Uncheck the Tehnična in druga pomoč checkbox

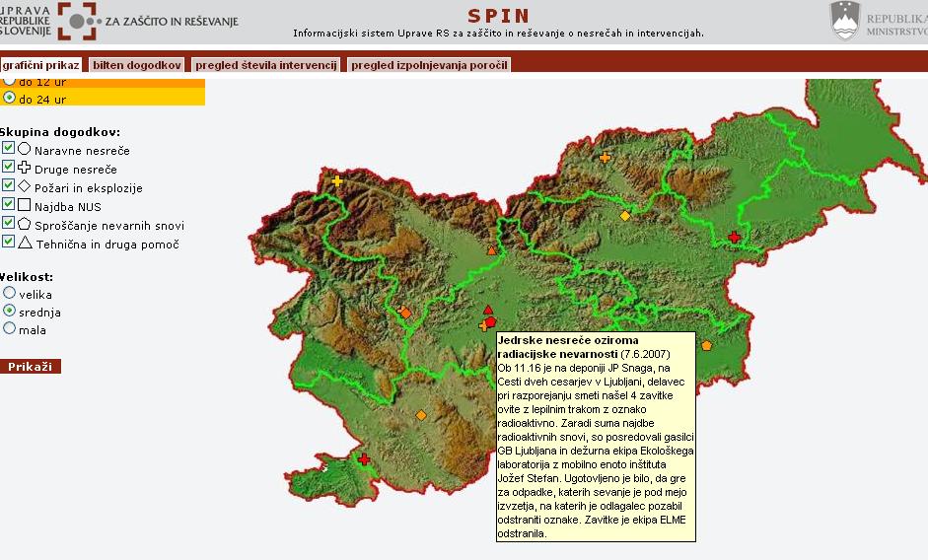click(x=9, y=242)
